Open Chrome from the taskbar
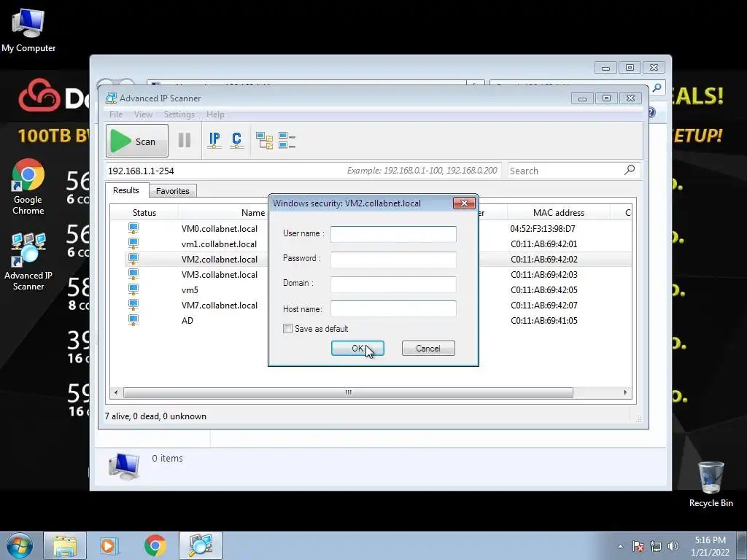Image resolution: width=747 pixels, height=560 pixels. (155, 545)
